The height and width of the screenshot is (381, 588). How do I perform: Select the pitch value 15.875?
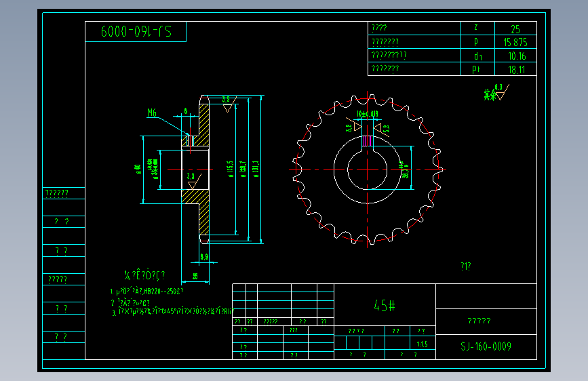coord(515,43)
